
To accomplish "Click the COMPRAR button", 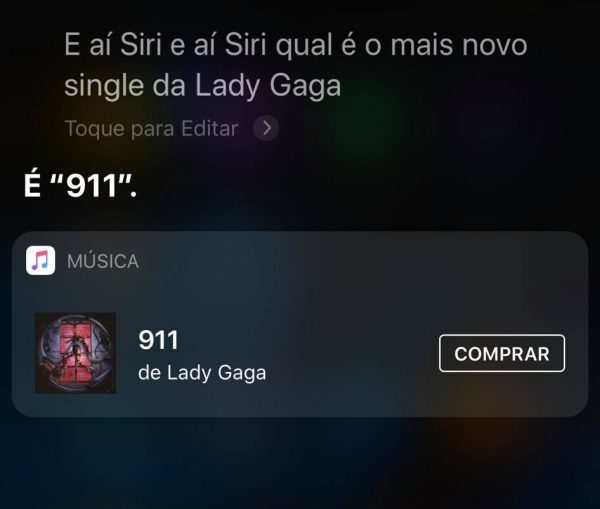I will pyautogui.click(x=502, y=353).
